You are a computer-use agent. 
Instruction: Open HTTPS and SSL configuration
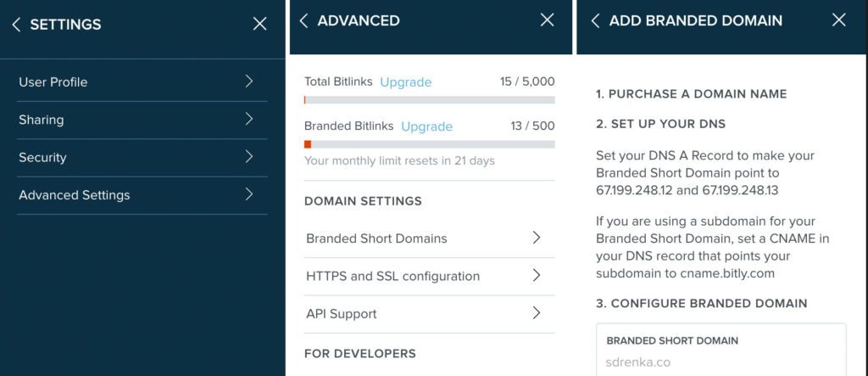pyautogui.click(x=392, y=276)
